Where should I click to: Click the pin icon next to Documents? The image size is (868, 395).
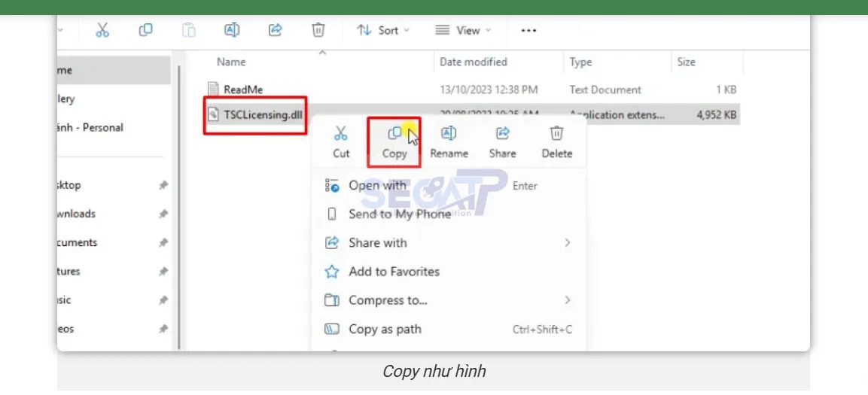(x=163, y=243)
